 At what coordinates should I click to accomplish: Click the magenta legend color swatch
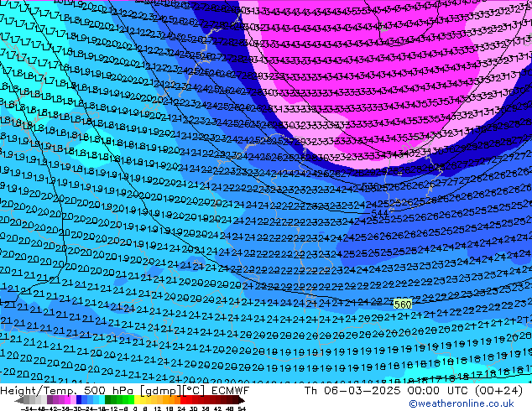[67, 400]
